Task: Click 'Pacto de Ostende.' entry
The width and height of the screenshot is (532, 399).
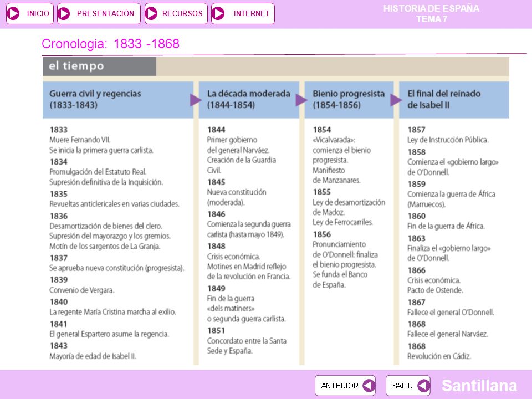Action: [x=435, y=290]
